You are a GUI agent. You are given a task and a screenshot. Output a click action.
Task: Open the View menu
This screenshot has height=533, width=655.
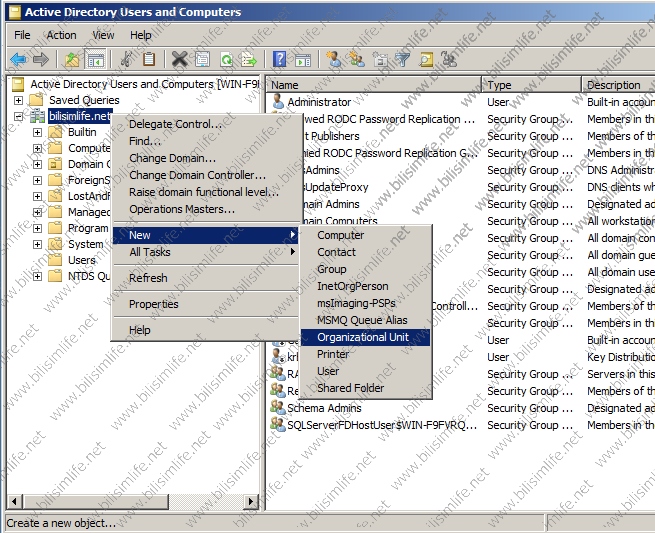click(103, 35)
